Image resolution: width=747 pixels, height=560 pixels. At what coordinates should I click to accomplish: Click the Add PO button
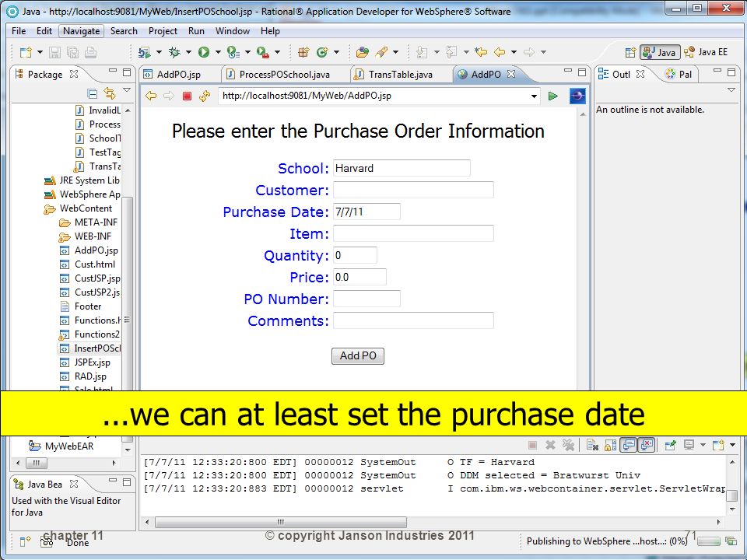tap(358, 355)
